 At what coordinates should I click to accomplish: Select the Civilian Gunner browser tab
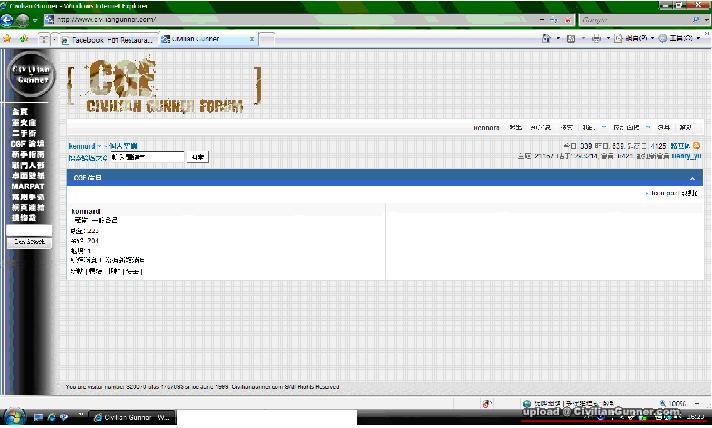coord(188,40)
